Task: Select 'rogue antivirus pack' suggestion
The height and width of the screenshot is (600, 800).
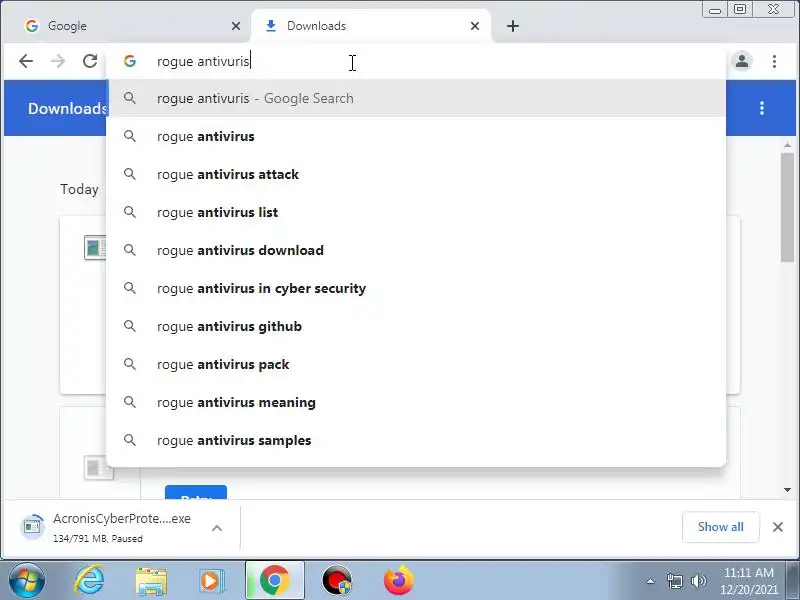Action: (x=416, y=364)
